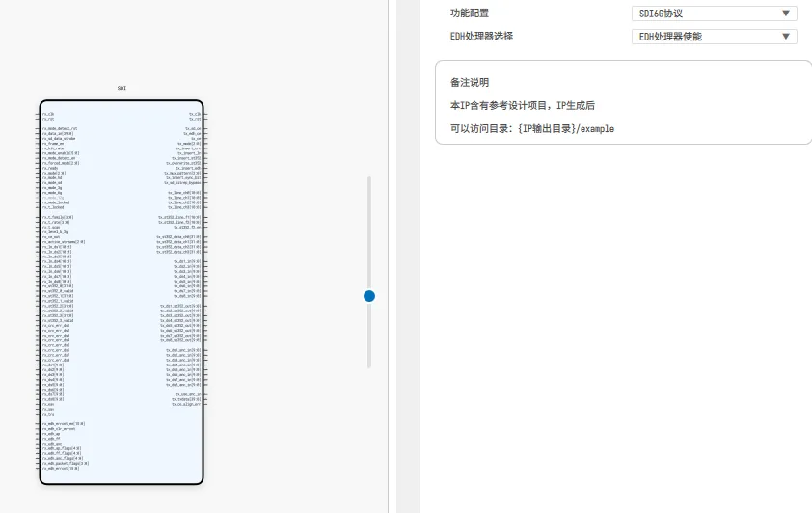Click the EDH处理器选择 label
812x513 pixels.
click(x=481, y=37)
